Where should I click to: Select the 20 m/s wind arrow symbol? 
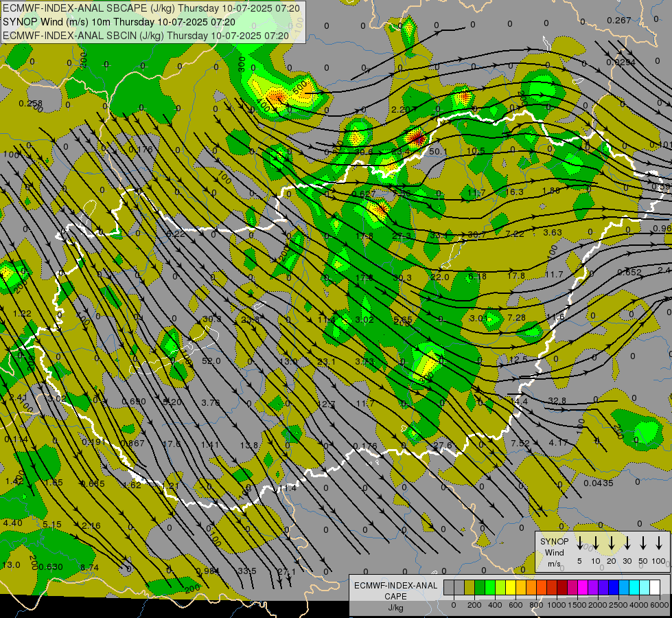pos(612,543)
